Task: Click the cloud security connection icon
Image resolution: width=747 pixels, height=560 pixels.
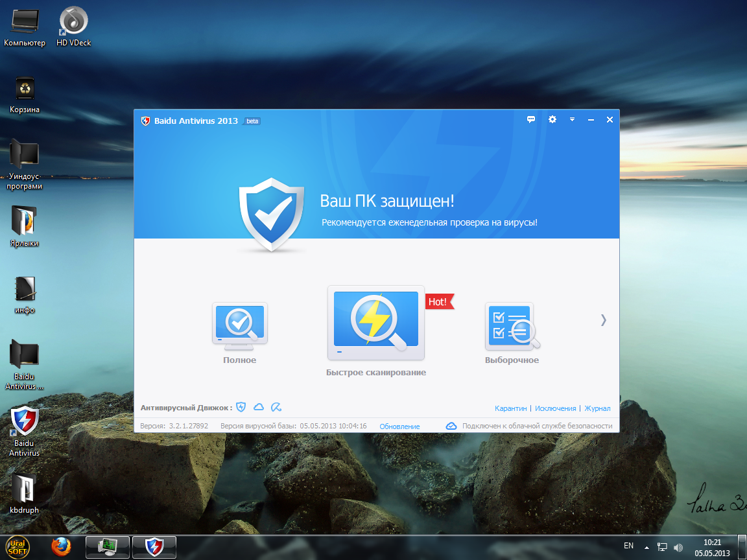Action: pyautogui.click(x=451, y=426)
